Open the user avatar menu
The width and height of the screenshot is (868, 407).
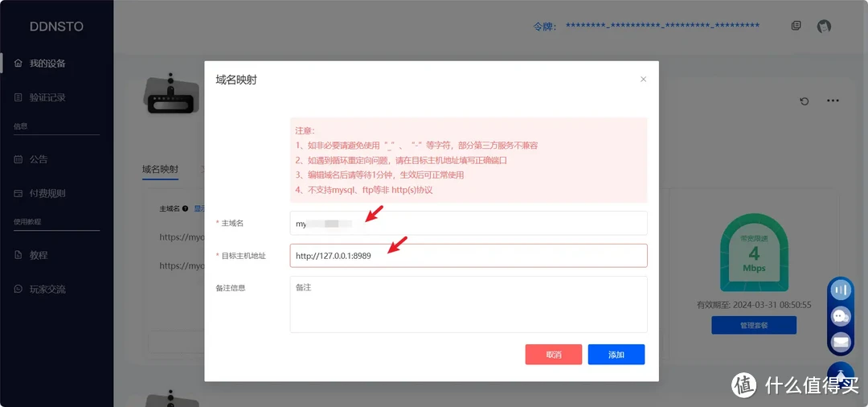825,26
